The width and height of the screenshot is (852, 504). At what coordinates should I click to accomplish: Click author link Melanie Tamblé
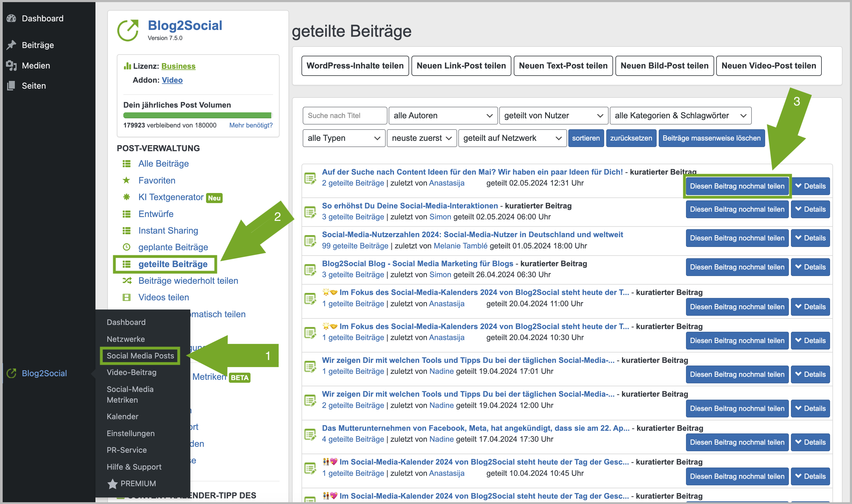point(460,245)
